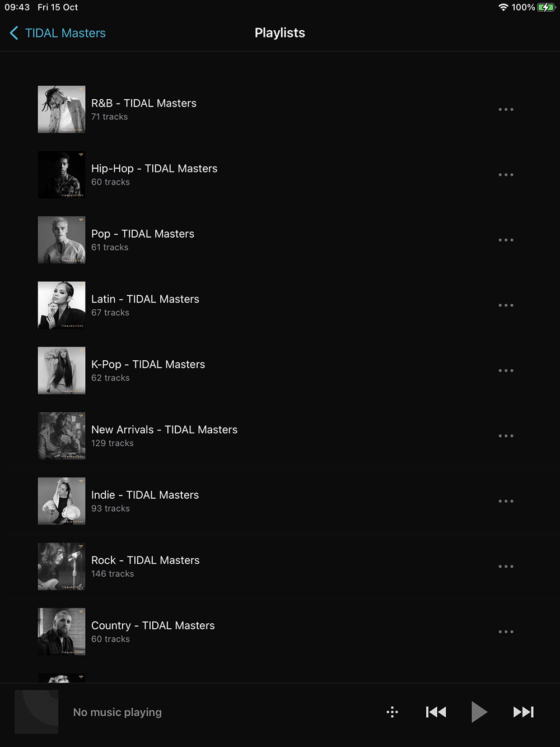Show more options for K-Pop playlist
The image size is (560, 747).
[506, 370]
